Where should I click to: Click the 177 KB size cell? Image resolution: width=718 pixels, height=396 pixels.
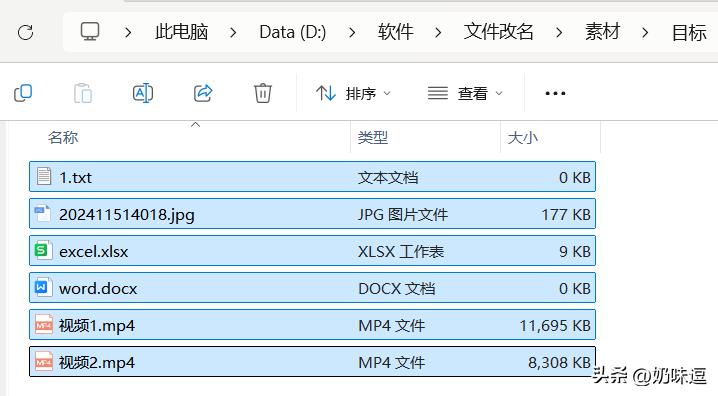(566, 214)
